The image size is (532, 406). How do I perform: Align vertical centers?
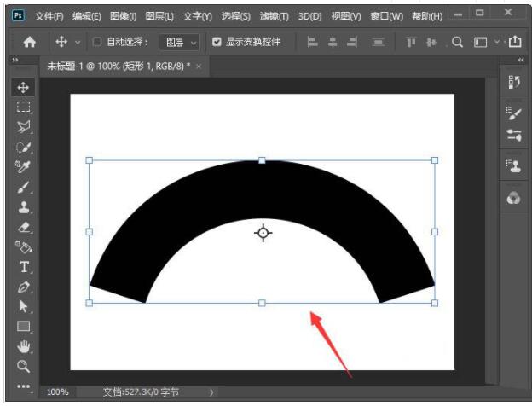[x=431, y=42]
